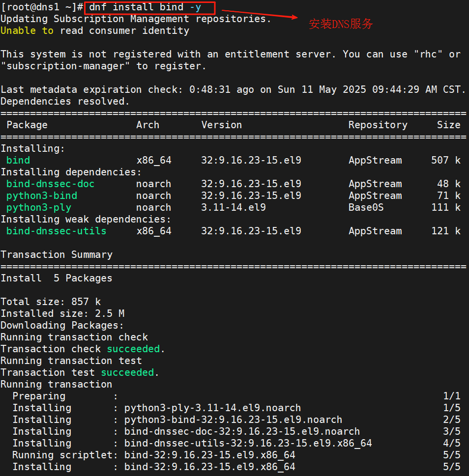Click the 'This system is not registered' line
This screenshot has height=476, width=469.
[x=231, y=55]
